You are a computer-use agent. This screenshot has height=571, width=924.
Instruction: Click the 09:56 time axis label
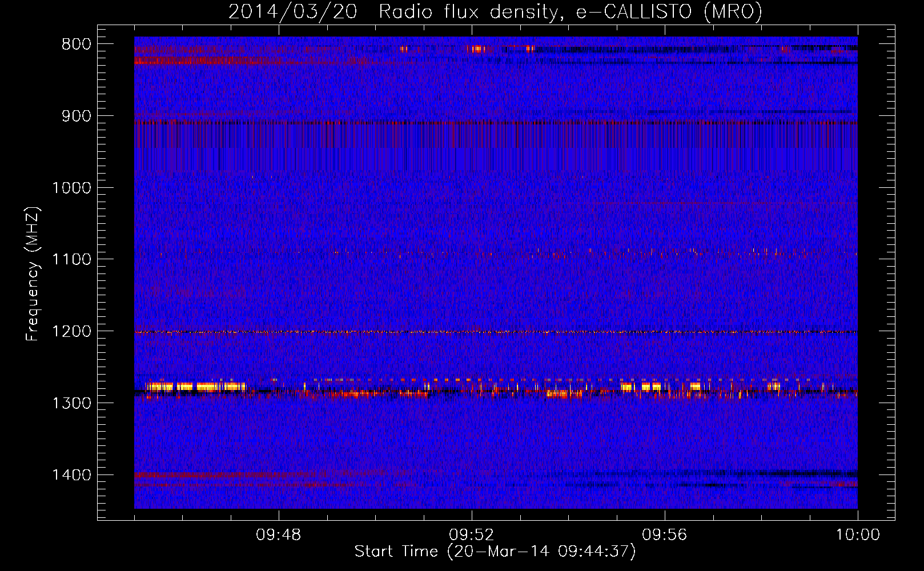click(665, 535)
